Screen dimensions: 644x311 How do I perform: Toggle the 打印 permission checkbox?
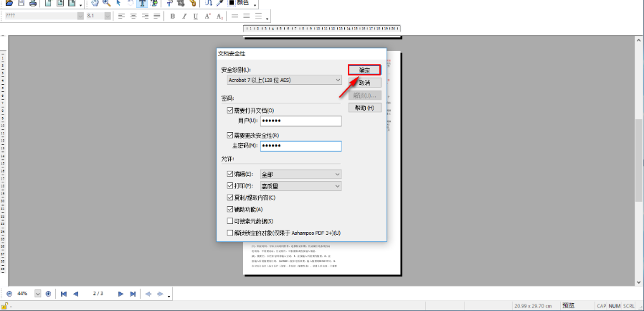tap(230, 186)
